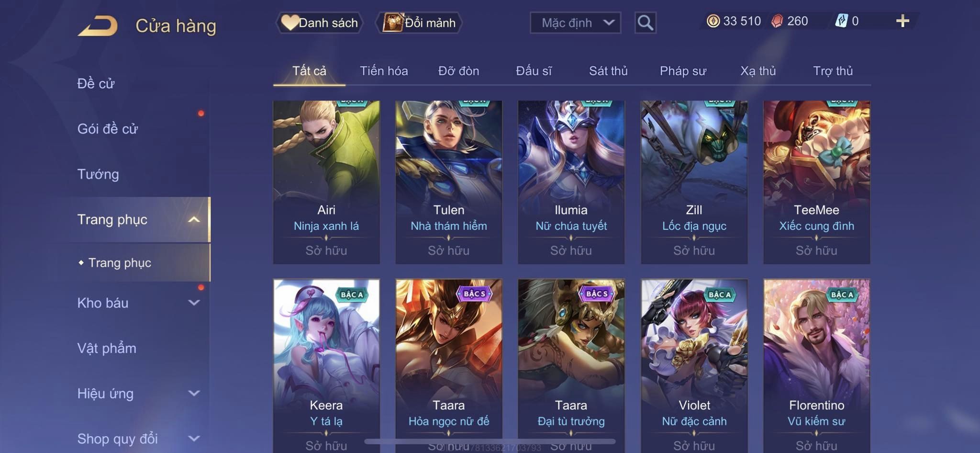This screenshot has width=980, height=453.
Task: Select the Airi Ninja xanh lá skin
Action: click(x=326, y=182)
